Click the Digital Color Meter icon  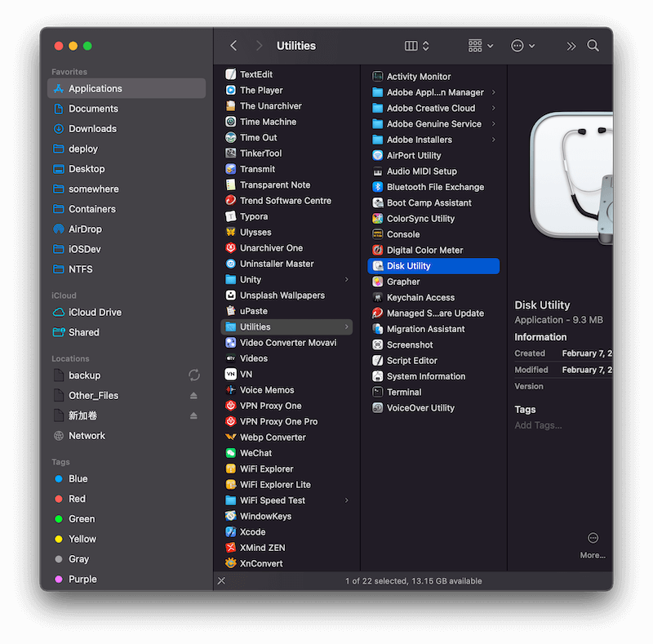pos(377,250)
